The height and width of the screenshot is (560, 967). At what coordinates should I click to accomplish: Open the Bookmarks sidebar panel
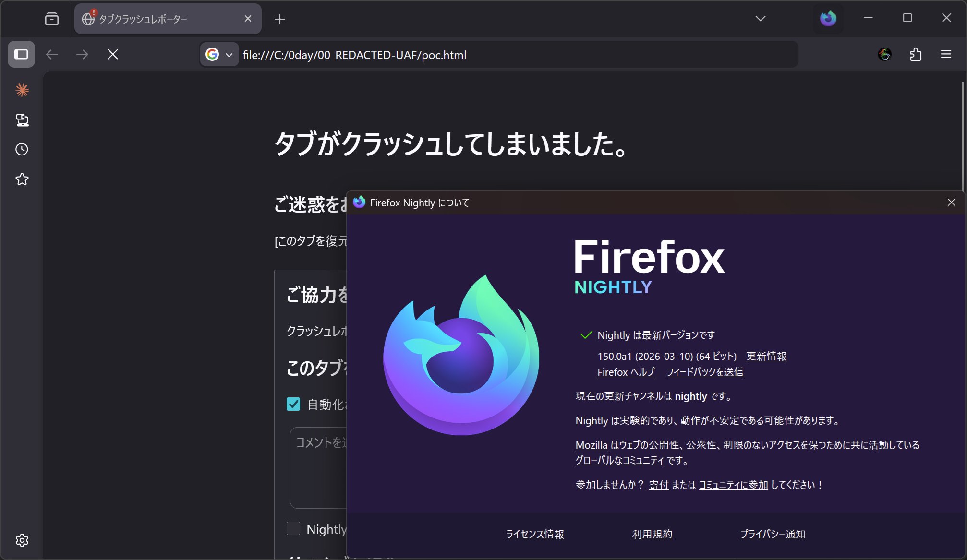[x=22, y=179]
